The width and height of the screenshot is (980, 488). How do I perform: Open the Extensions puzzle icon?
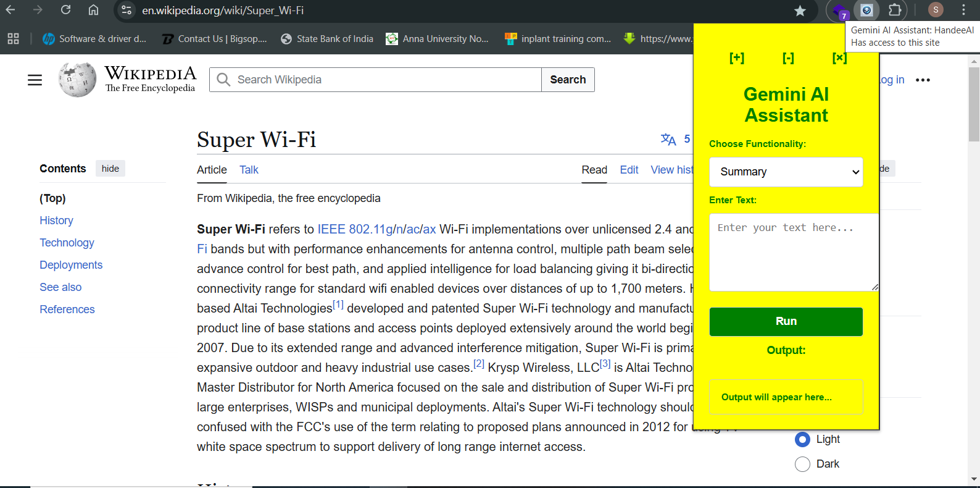(895, 10)
